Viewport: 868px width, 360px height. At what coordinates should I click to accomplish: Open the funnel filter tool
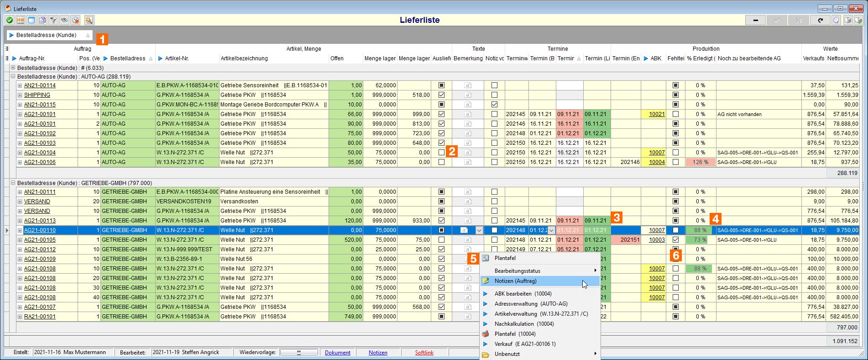tap(53, 20)
